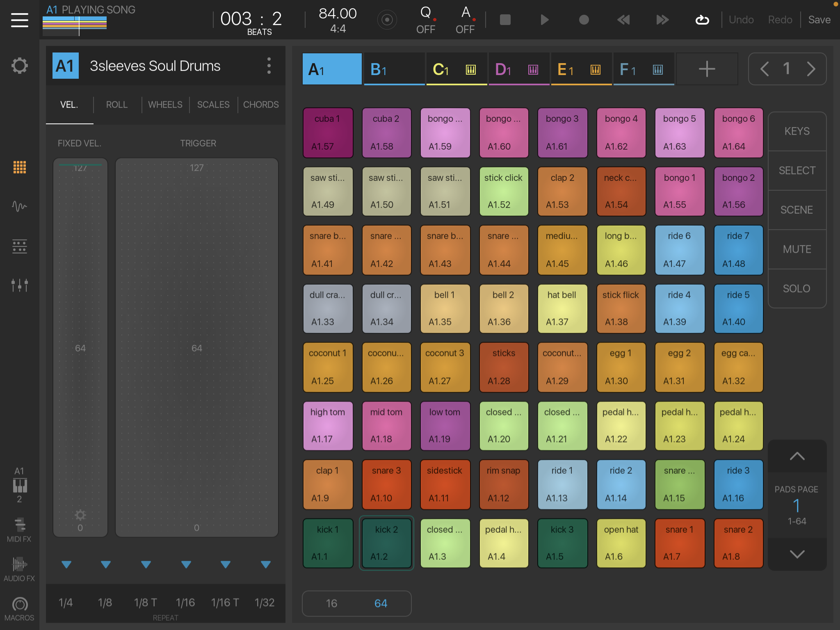Screen dimensions: 840x630
Task: Open AUDIO FX panel
Action: click(x=19, y=569)
